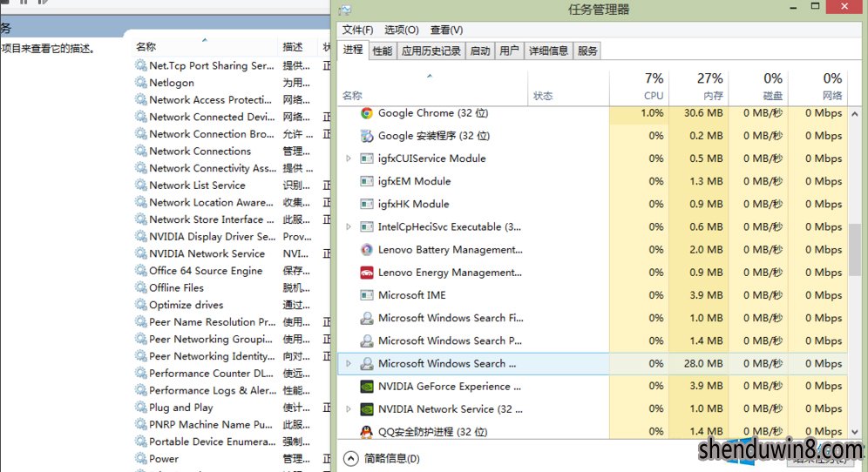Expand the IntelCpHeciSvc Executable process
Viewport: 868px width, 472px height.
(349, 227)
